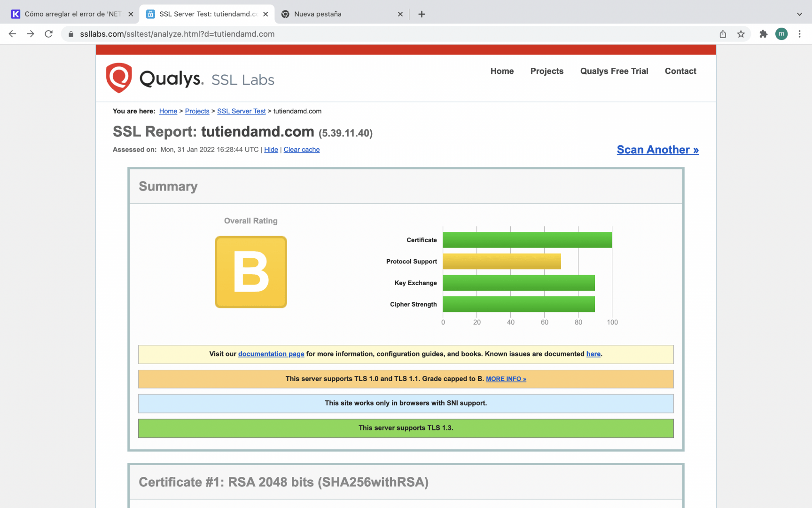Click the Qualys shield logo
This screenshot has width=812, height=508.
119,78
